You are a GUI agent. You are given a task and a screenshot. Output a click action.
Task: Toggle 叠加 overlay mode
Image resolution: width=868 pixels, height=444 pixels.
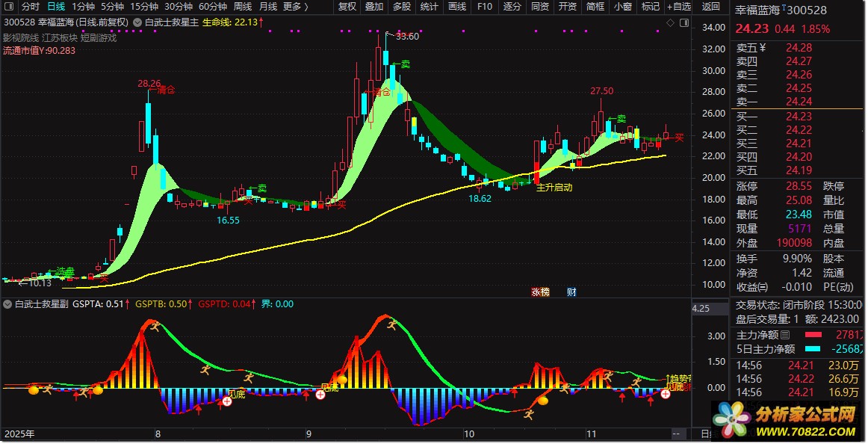pyautogui.click(x=374, y=7)
